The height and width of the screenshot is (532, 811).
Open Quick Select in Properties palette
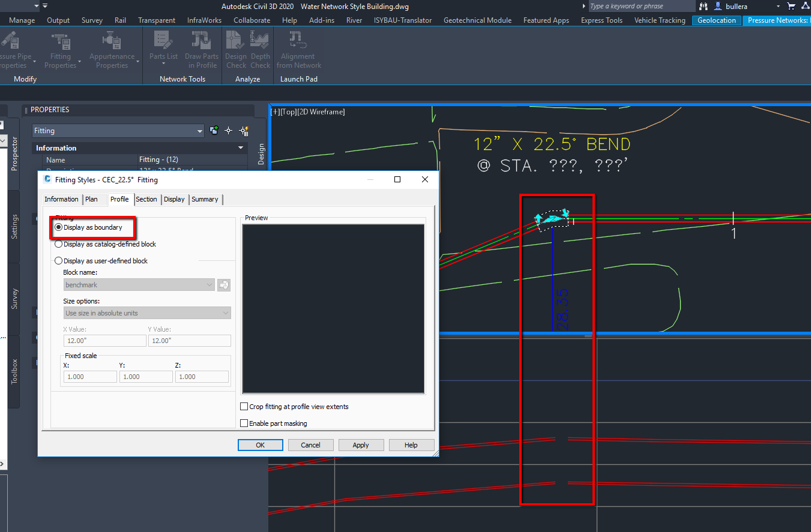point(244,131)
